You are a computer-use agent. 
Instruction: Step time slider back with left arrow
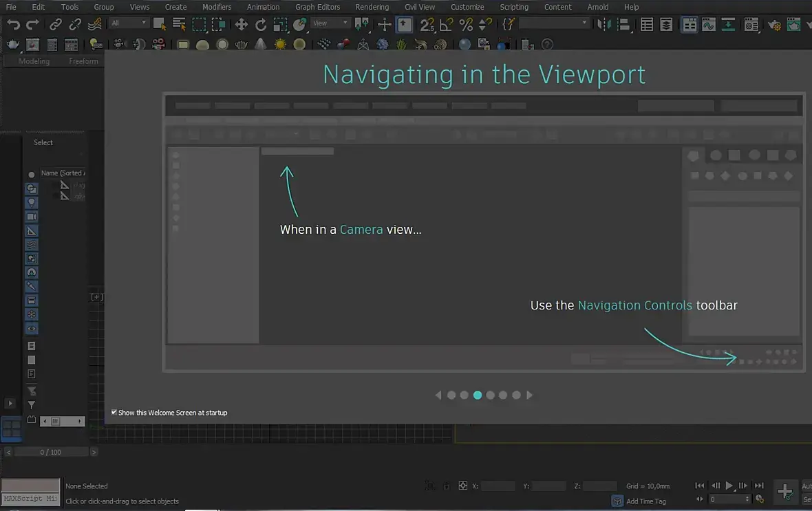point(8,452)
